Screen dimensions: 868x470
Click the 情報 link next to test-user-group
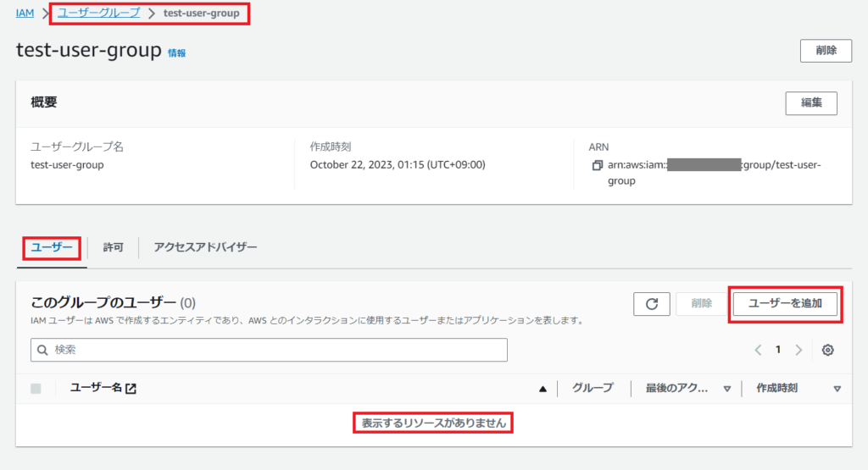point(176,53)
